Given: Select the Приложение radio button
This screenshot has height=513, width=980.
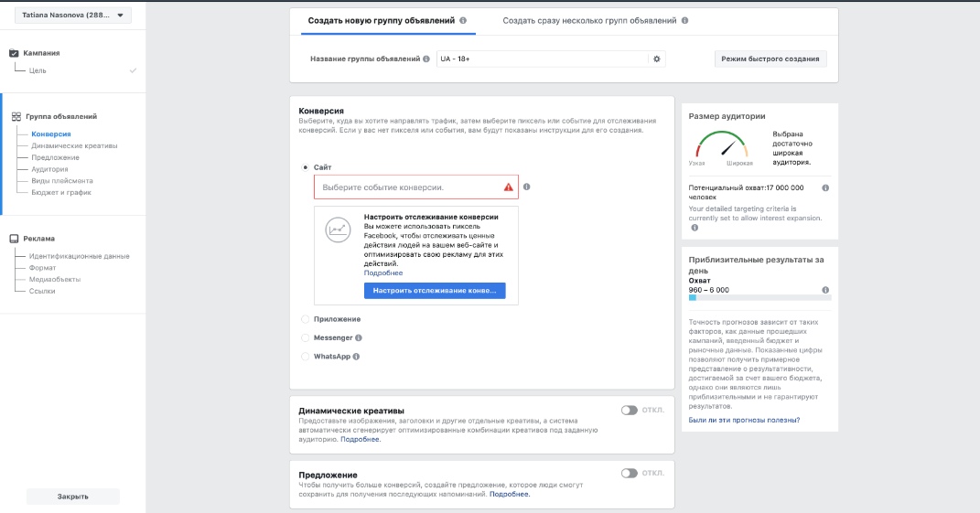Looking at the screenshot, I should pos(305,319).
